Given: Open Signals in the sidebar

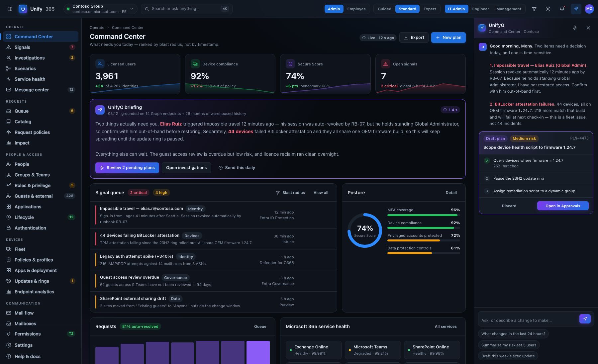Looking at the screenshot, I should click(x=41, y=47).
